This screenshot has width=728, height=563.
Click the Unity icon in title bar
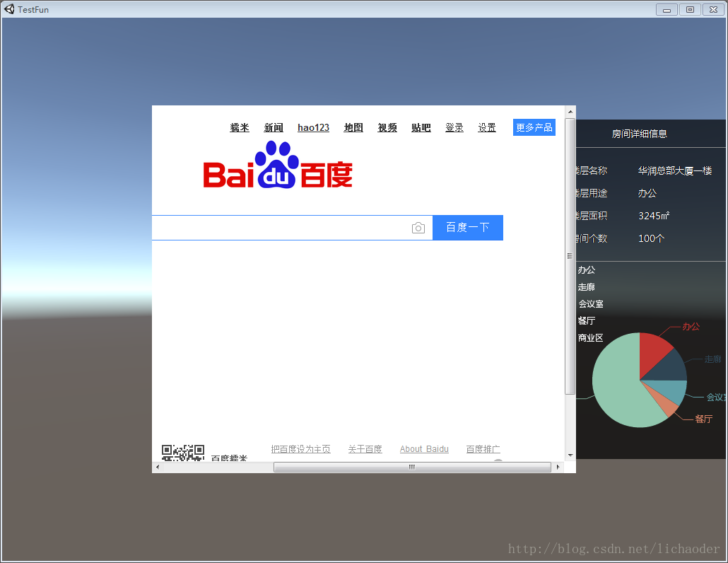[x=9, y=8]
